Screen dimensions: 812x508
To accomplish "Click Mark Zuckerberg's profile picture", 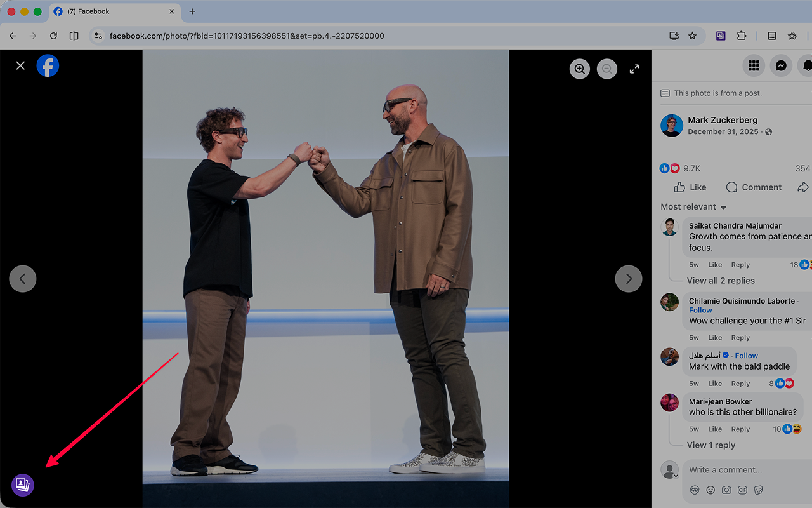I will (x=671, y=126).
